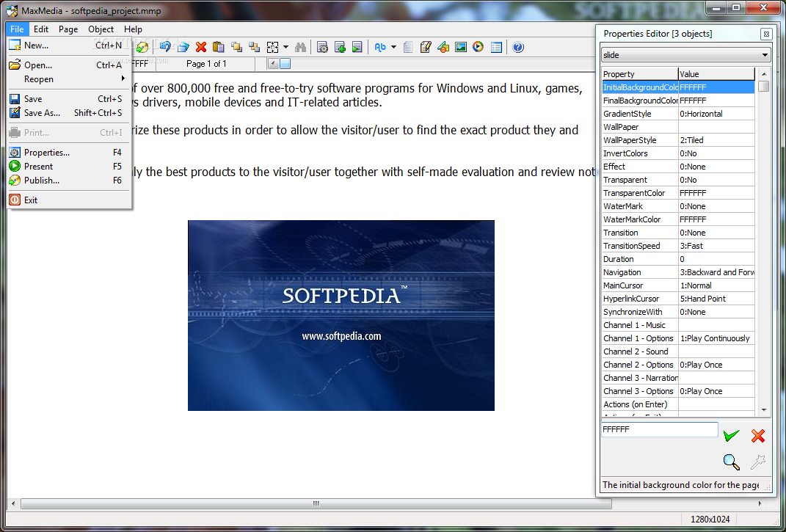Open the Object menu
The image size is (786, 532).
101,29
